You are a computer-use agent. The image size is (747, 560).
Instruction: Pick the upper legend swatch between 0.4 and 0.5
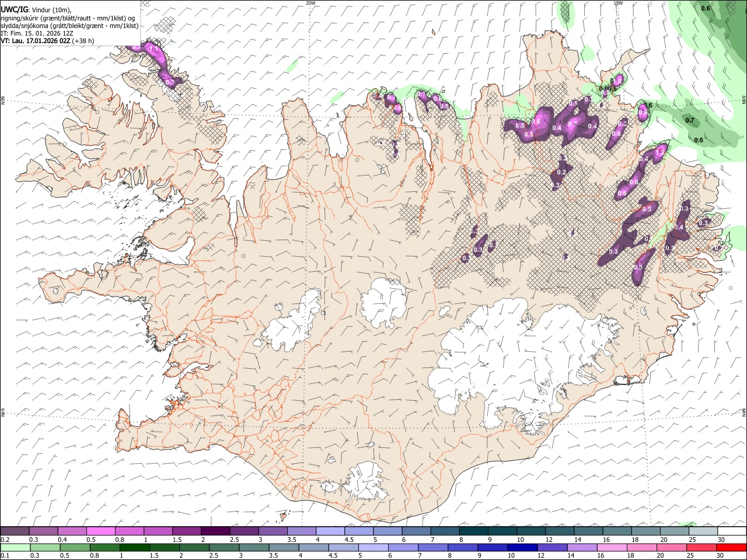(72, 531)
